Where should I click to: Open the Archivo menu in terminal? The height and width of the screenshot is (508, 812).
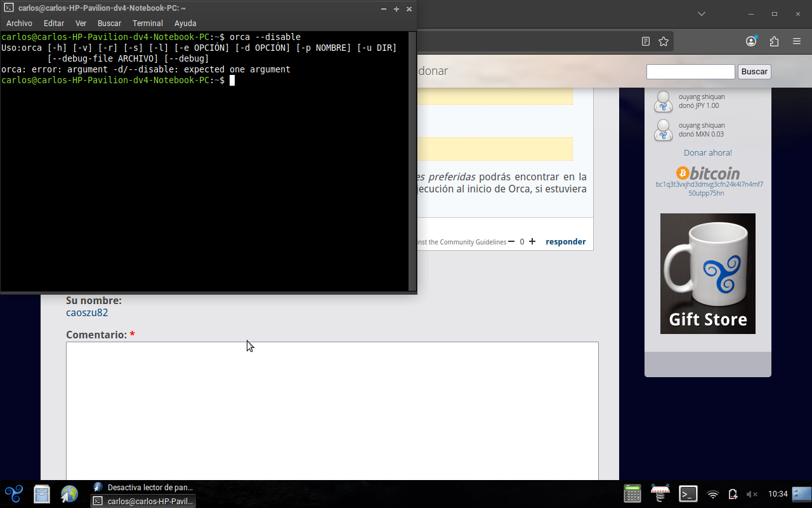click(x=19, y=23)
